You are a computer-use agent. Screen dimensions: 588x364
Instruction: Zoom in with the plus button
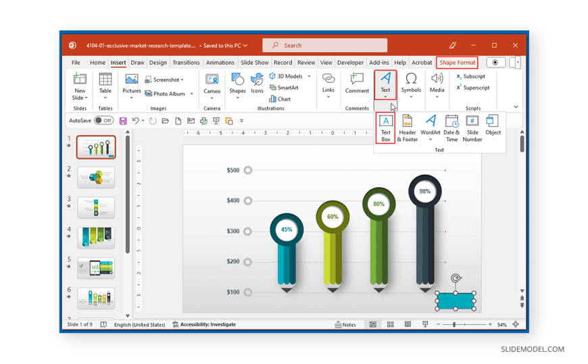490,324
